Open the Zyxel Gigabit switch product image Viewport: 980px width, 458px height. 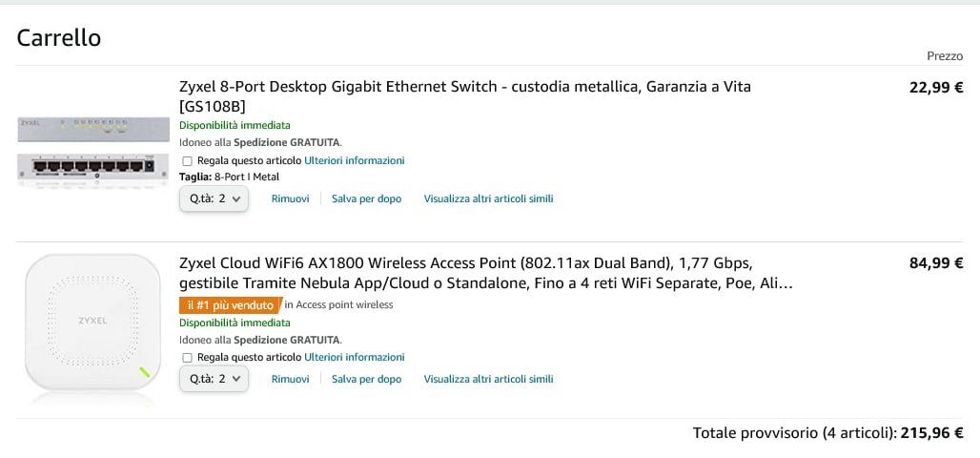tap(93, 153)
